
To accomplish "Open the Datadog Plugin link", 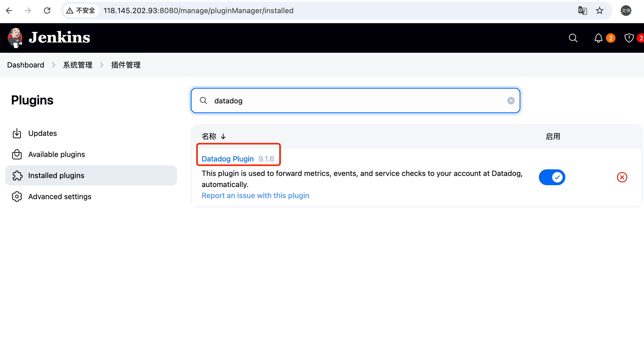I will (227, 159).
